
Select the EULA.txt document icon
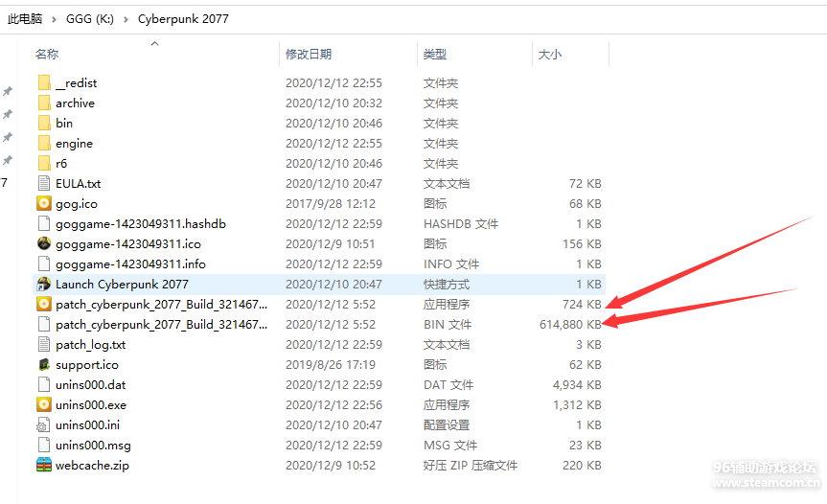[x=44, y=183]
